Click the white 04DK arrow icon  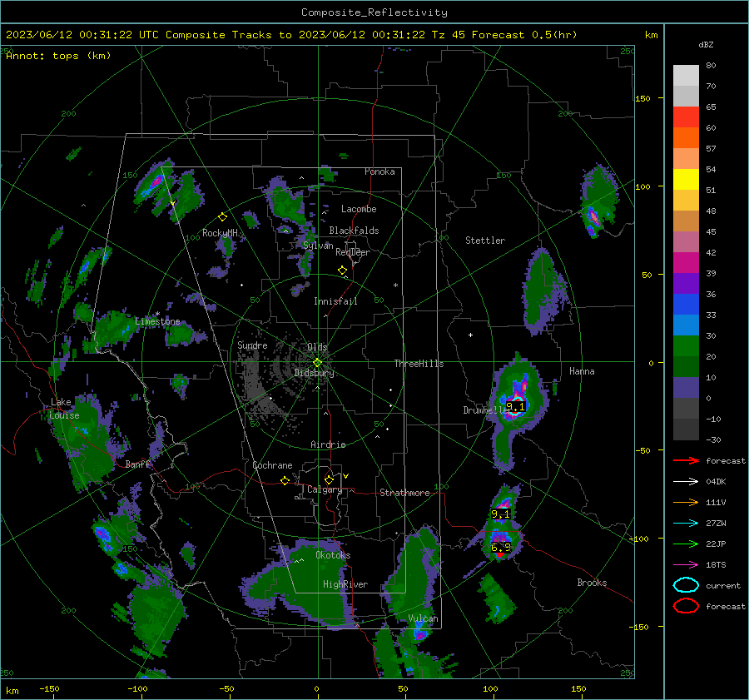tap(686, 482)
